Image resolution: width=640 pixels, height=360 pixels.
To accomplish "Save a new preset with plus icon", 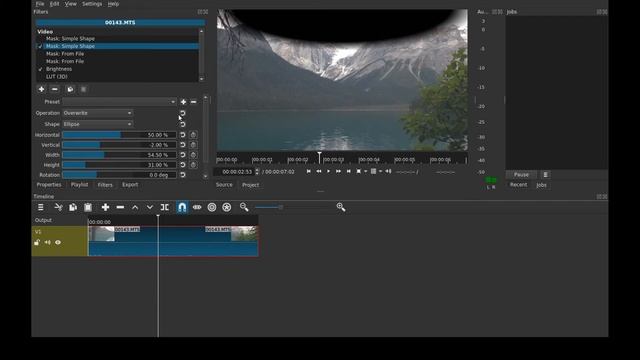I will click(x=183, y=102).
